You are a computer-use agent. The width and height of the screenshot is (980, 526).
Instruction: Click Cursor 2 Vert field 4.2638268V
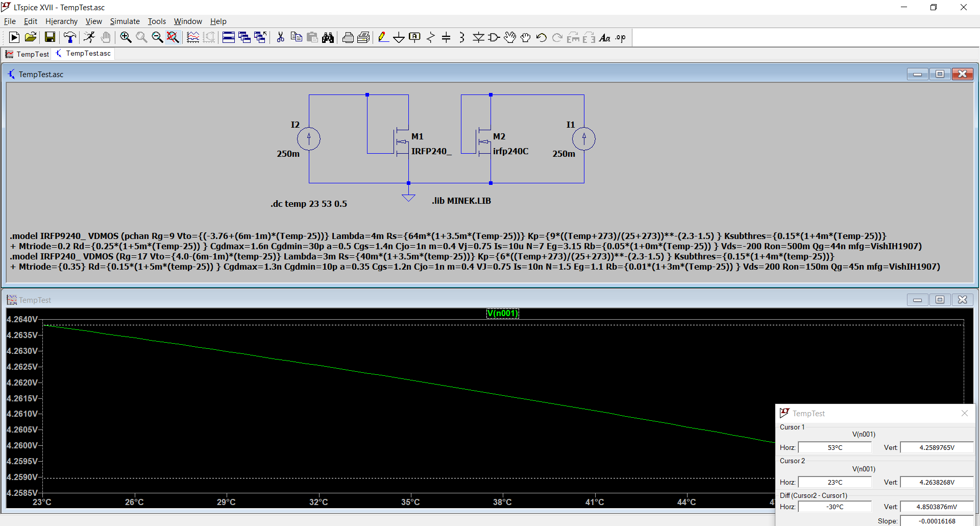(x=937, y=482)
